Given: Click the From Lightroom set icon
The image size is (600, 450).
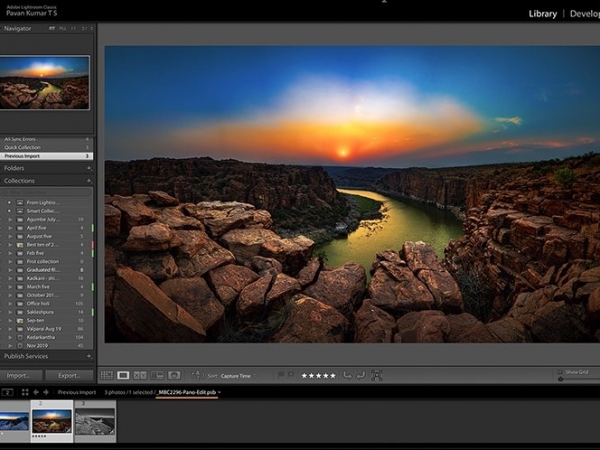Looking at the screenshot, I should click(x=20, y=202).
